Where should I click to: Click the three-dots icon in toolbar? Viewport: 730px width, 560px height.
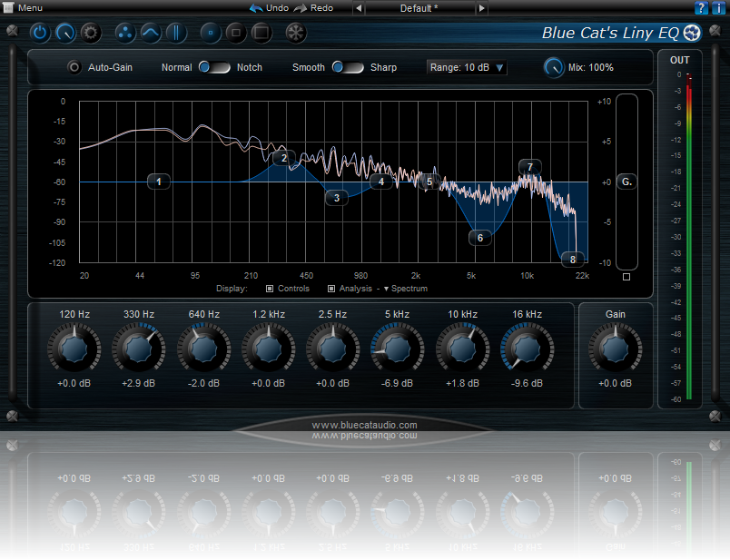(x=125, y=34)
